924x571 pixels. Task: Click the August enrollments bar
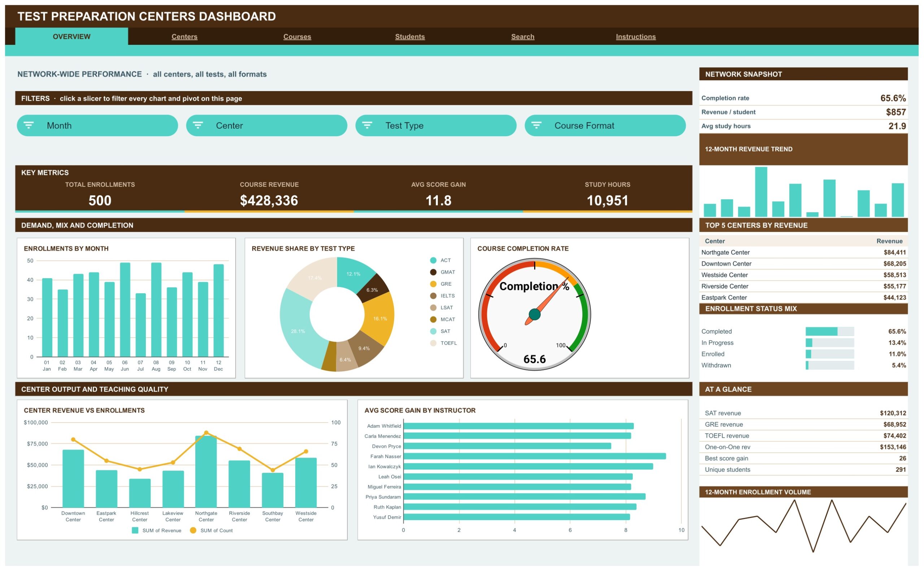point(156,309)
